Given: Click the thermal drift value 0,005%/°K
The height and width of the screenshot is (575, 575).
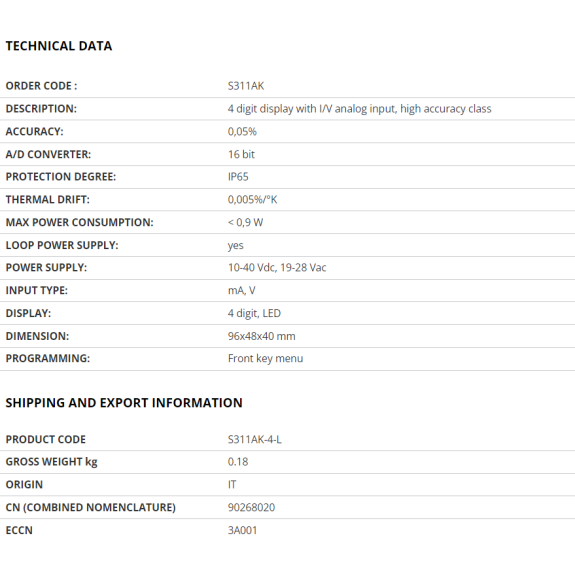Looking at the screenshot, I should (x=252, y=199).
